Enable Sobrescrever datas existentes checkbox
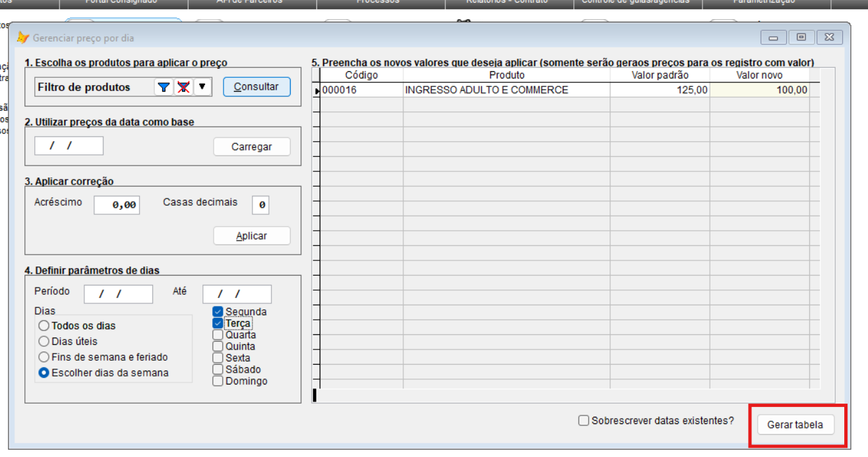 pyautogui.click(x=583, y=421)
